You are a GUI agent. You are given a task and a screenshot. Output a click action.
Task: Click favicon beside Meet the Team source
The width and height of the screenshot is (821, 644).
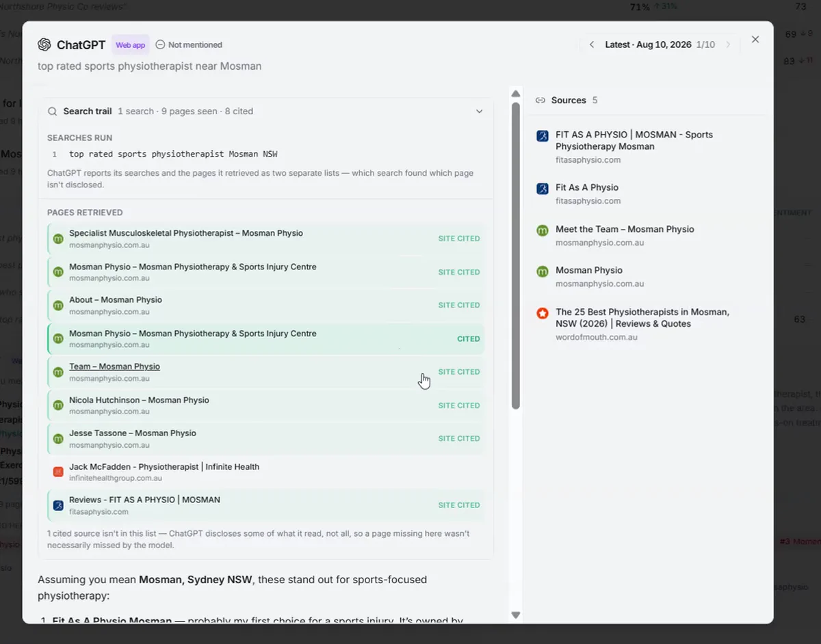click(x=543, y=230)
